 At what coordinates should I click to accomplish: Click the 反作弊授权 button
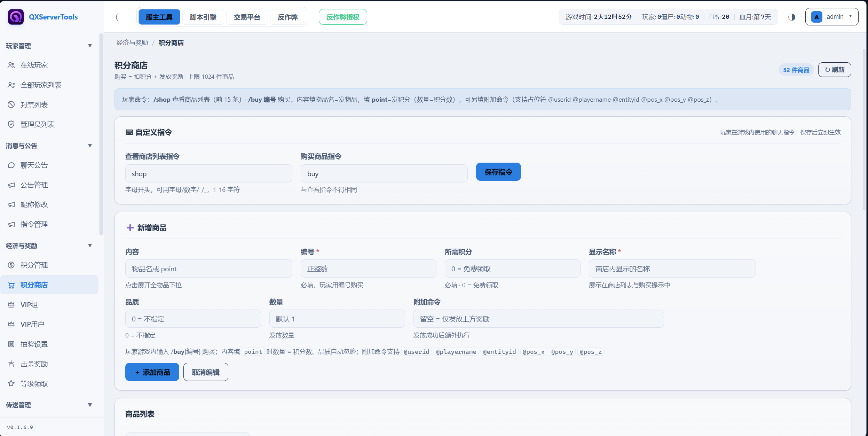[343, 17]
